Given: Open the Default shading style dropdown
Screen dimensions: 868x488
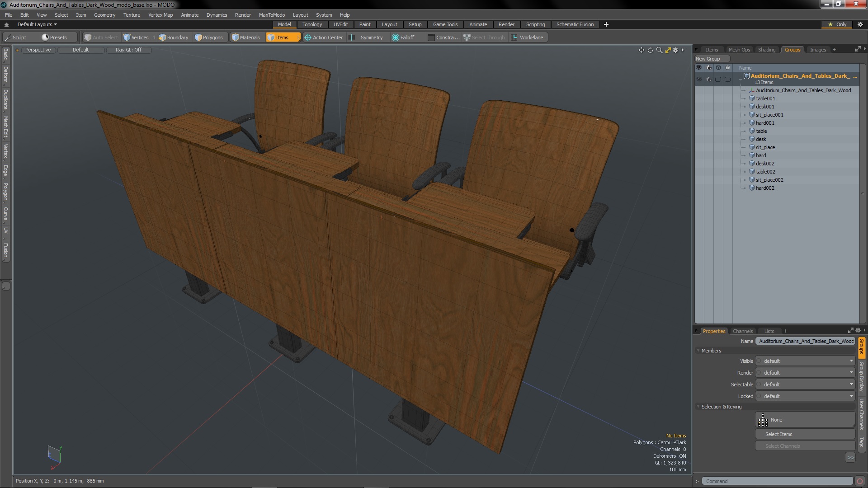Looking at the screenshot, I should pyautogui.click(x=81, y=50).
